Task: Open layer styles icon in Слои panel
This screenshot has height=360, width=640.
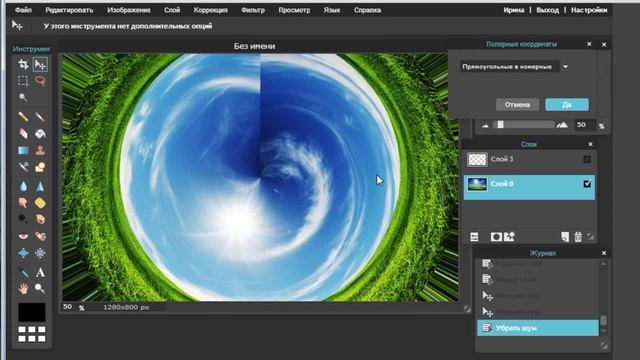Action: tap(509, 237)
